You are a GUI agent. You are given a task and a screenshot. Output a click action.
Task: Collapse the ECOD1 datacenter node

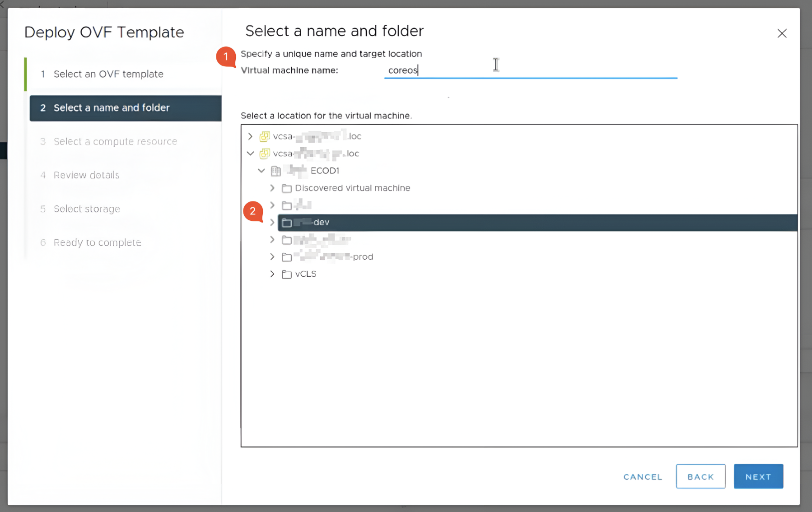[x=261, y=171]
